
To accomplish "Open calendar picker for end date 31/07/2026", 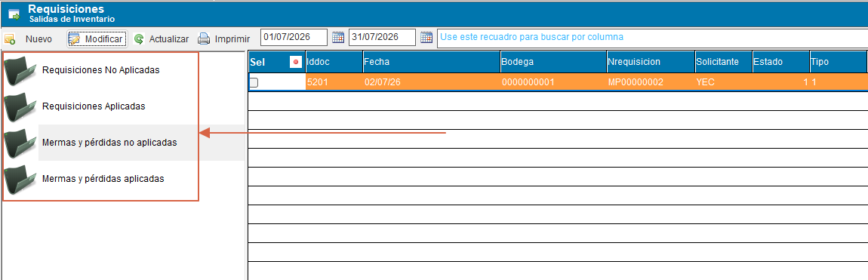I will [426, 38].
